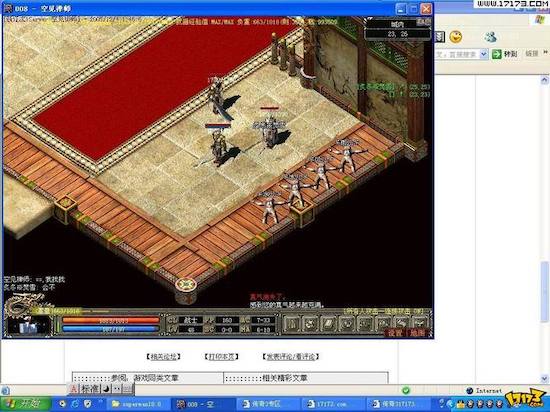Image resolution: width=550 pixels, height=412 pixels.
Task: Click the seventh icon in the game's skill bar
Action: (401, 323)
